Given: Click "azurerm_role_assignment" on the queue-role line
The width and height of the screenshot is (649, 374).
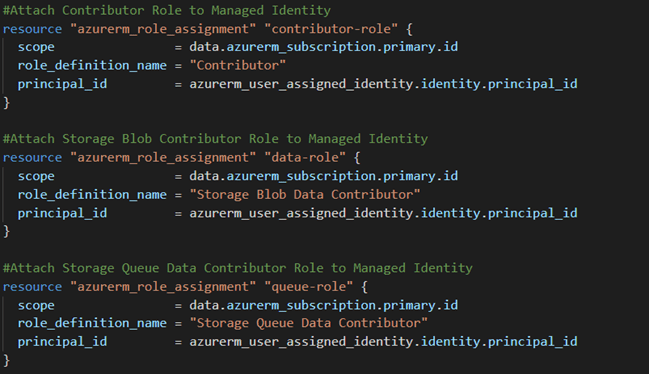Looking at the screenshot, I should (163, 287).
